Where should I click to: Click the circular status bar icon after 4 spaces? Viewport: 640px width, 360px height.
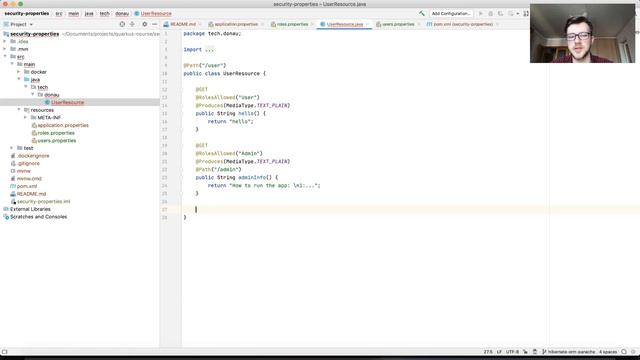[x=624, y=351]
